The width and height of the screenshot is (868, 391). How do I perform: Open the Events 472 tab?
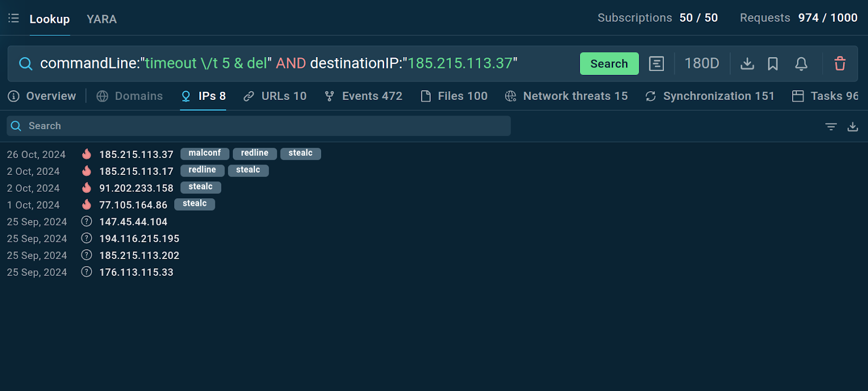point(363,96)
